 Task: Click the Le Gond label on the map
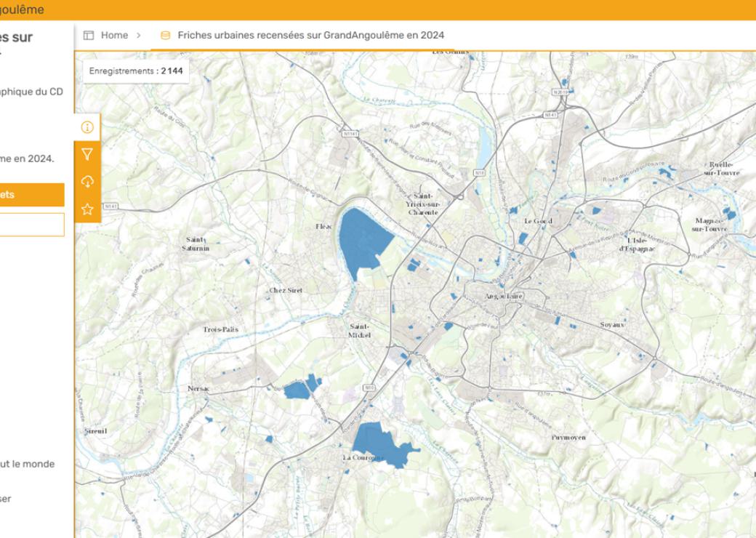click(538, 221)
